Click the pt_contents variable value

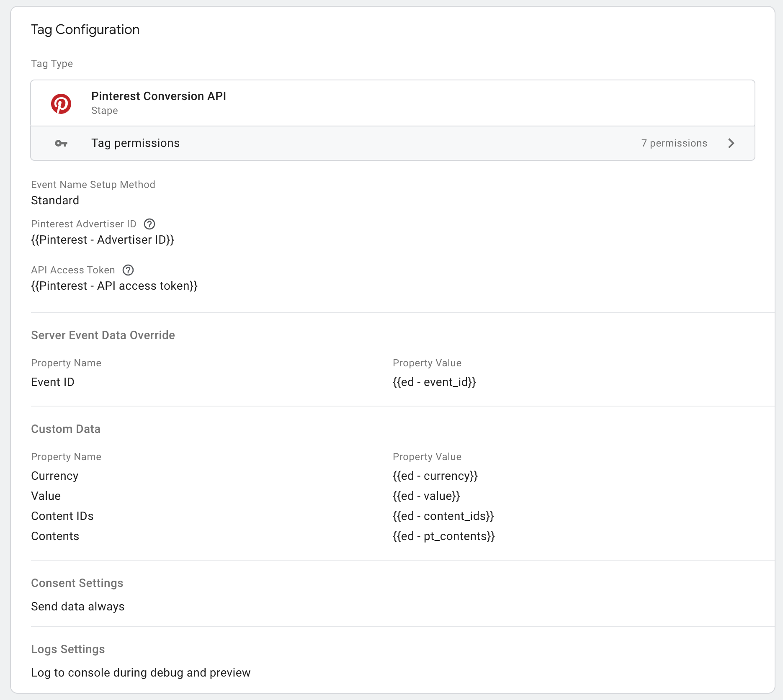tap(443, 536)
